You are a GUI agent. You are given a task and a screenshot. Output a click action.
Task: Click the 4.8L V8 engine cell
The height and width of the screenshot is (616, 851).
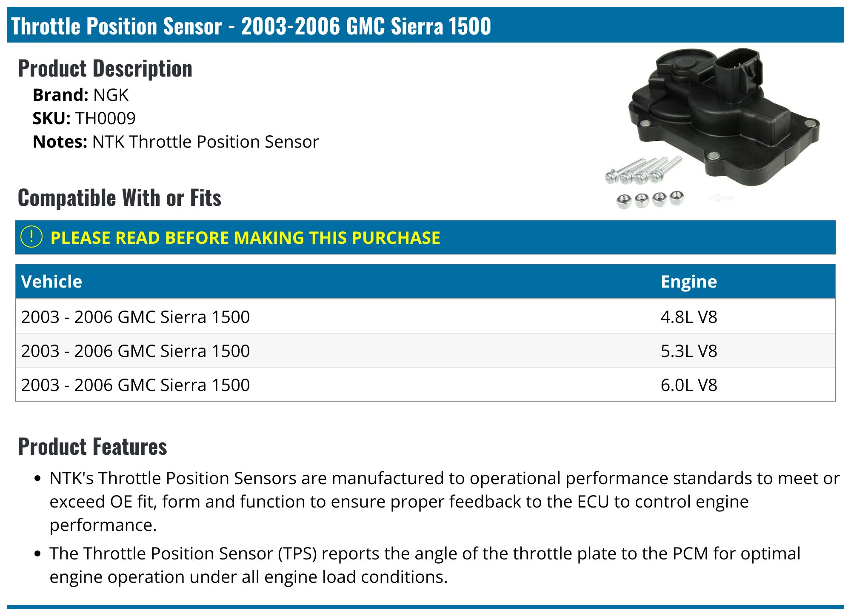[688, 317]
